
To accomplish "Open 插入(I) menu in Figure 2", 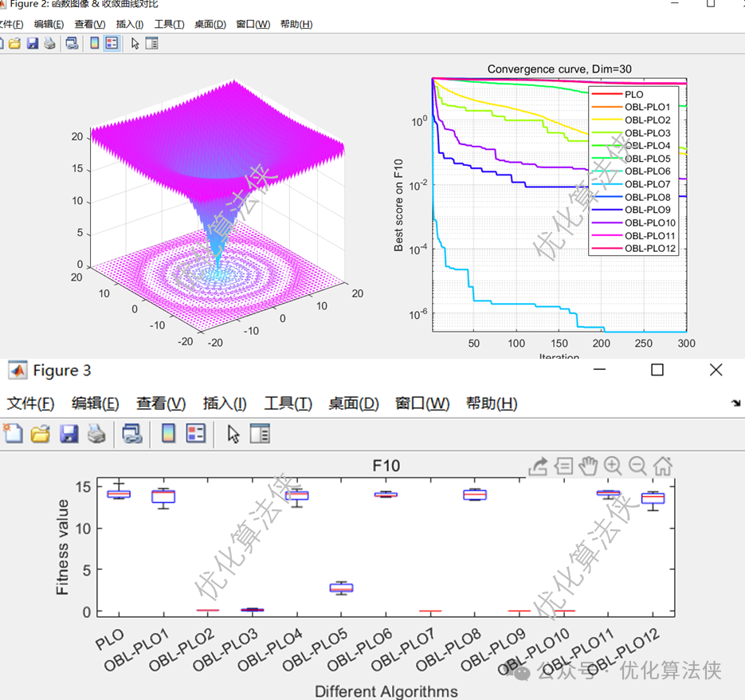I will pyautogui.click(x=130, y=24).
